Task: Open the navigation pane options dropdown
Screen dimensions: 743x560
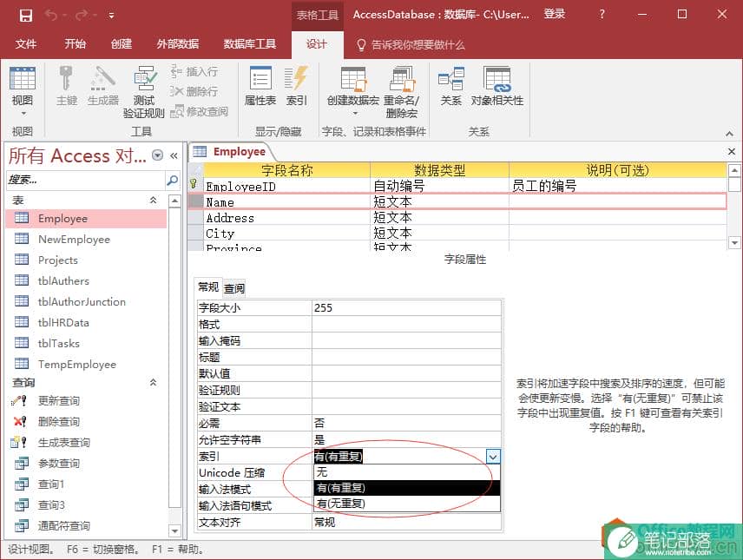Action: point(157,155)
